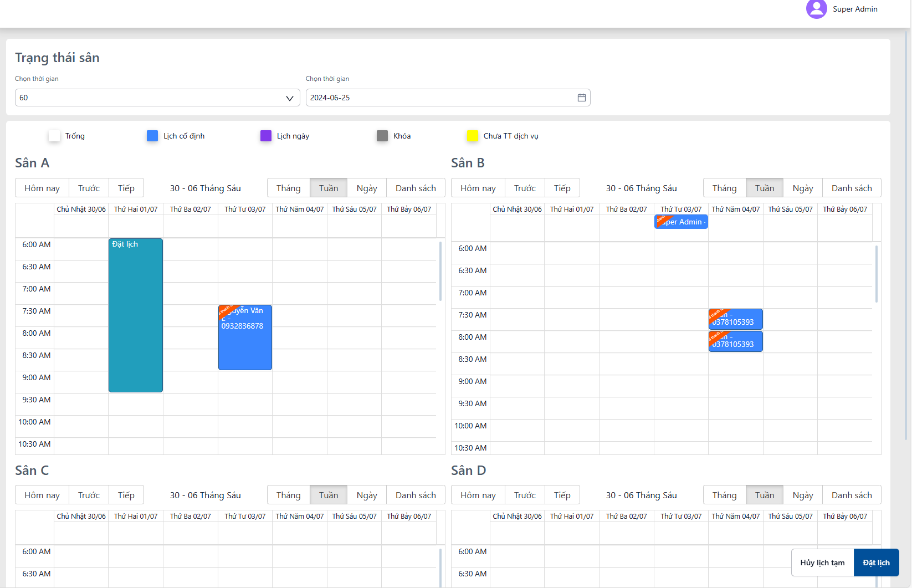Screen dimensions: 912x588
Task: Go to Hôm nay in Sân B calendar
Action: click(478, 188)
